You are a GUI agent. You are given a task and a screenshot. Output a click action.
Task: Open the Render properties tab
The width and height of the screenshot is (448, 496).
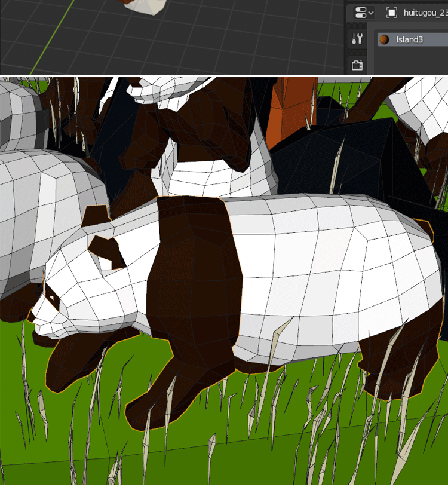(357, 66)
